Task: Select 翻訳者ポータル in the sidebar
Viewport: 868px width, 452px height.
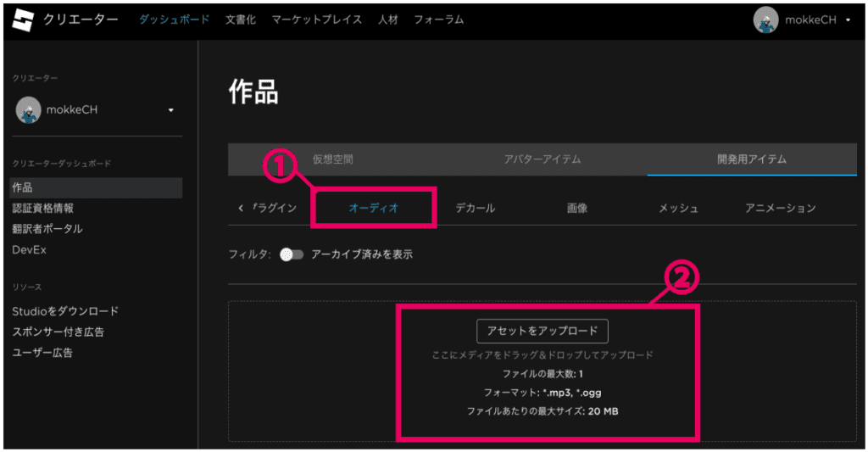Action: click(47, 229)
